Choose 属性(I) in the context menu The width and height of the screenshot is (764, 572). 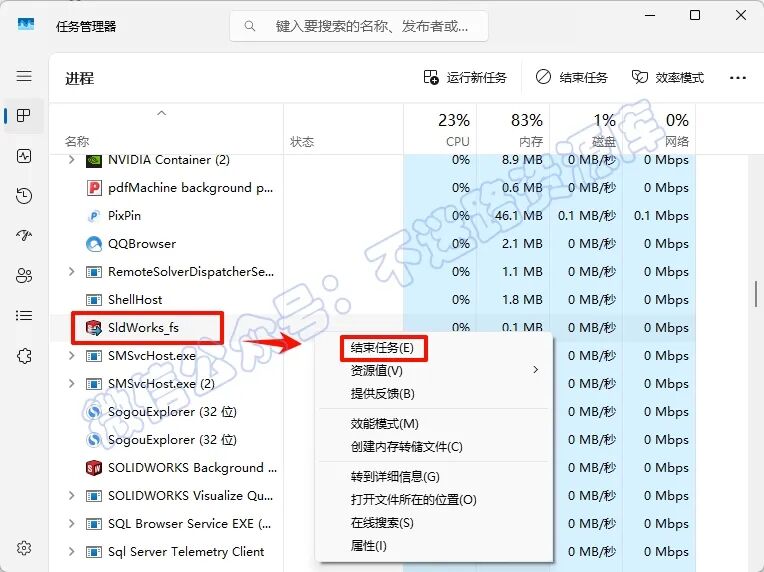tap(368, 546)
